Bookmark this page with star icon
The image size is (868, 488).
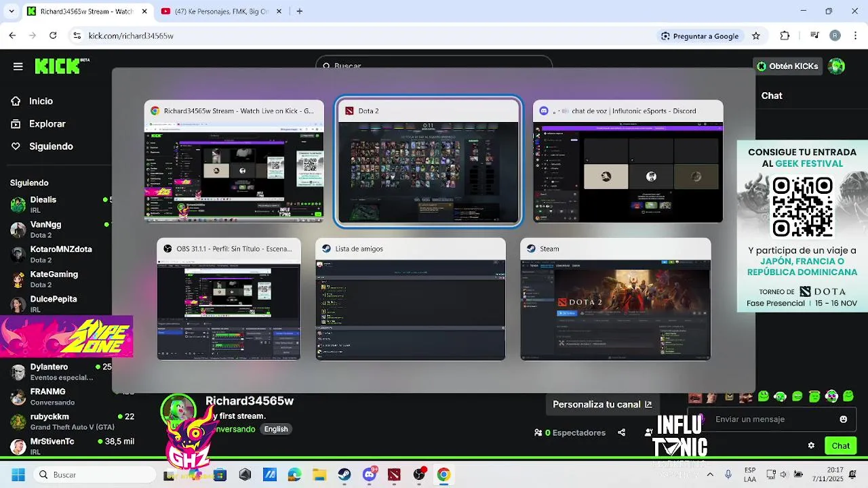756,36
